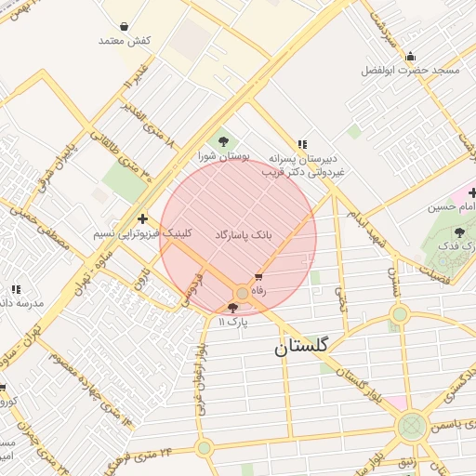This screenshot has height=476, width=476.
Task: Click the شهید ابدام street label
Action: click(x=366, y=229)
